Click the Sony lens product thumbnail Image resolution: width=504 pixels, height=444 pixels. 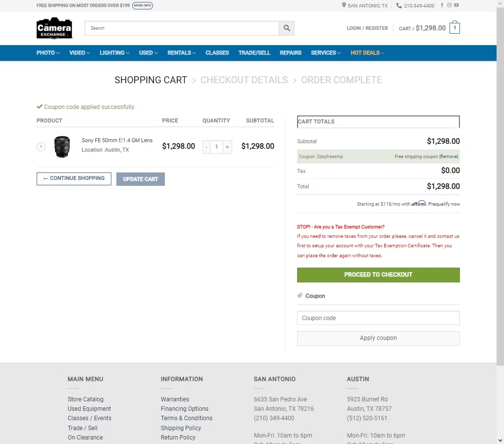point(62,147)
